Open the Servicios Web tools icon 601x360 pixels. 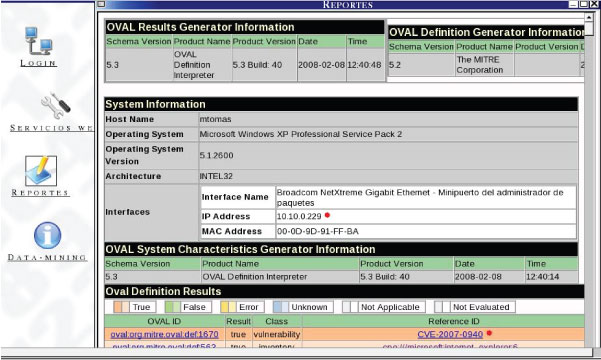click(x=56, y=105)
